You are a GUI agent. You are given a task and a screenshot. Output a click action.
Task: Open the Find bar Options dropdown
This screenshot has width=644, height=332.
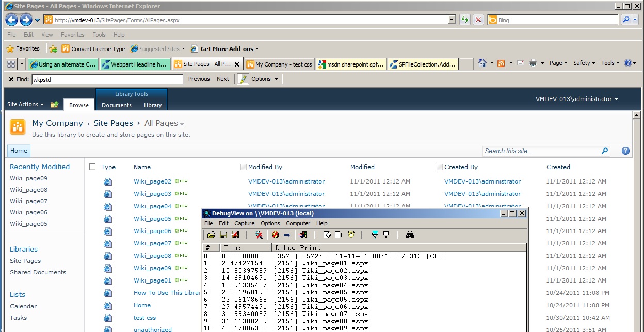(x=265, y=79)
